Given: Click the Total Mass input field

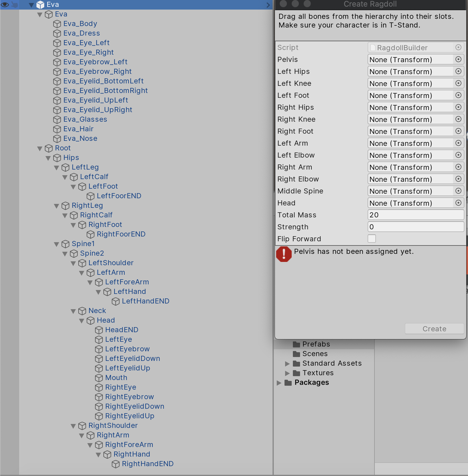Looking at the screenshot, I should 416,215.
